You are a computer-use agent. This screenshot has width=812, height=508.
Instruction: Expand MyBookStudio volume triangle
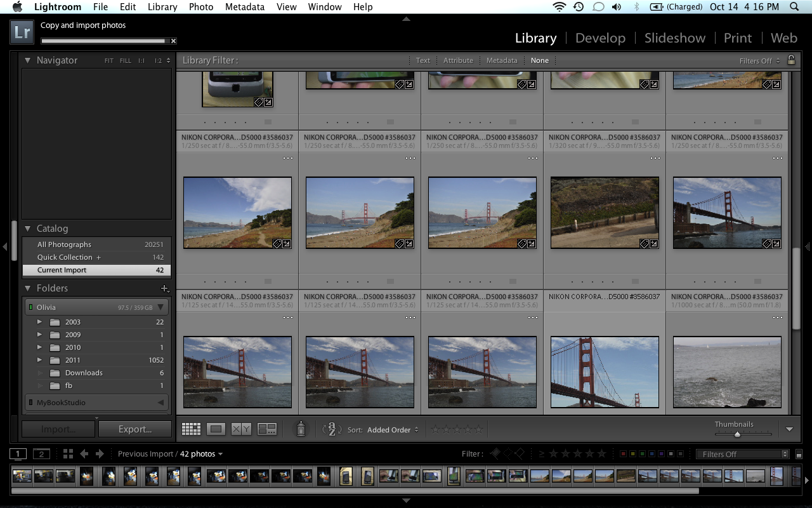pyautogui.click(x=160, y=403)
